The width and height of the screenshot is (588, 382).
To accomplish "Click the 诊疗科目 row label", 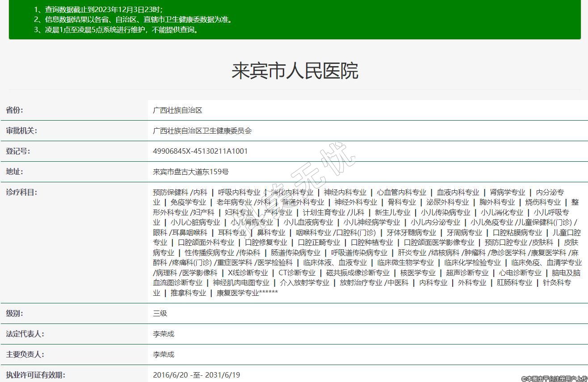I will click(21, 192).
